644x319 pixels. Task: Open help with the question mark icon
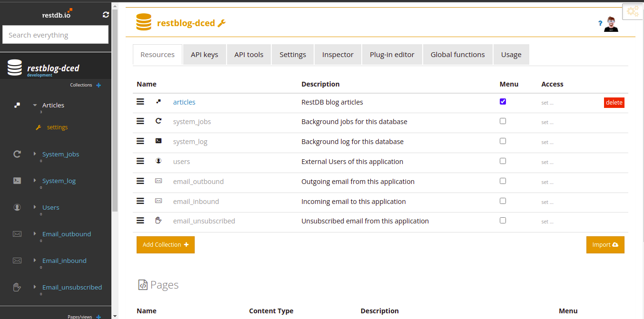[x=601, y=23]
